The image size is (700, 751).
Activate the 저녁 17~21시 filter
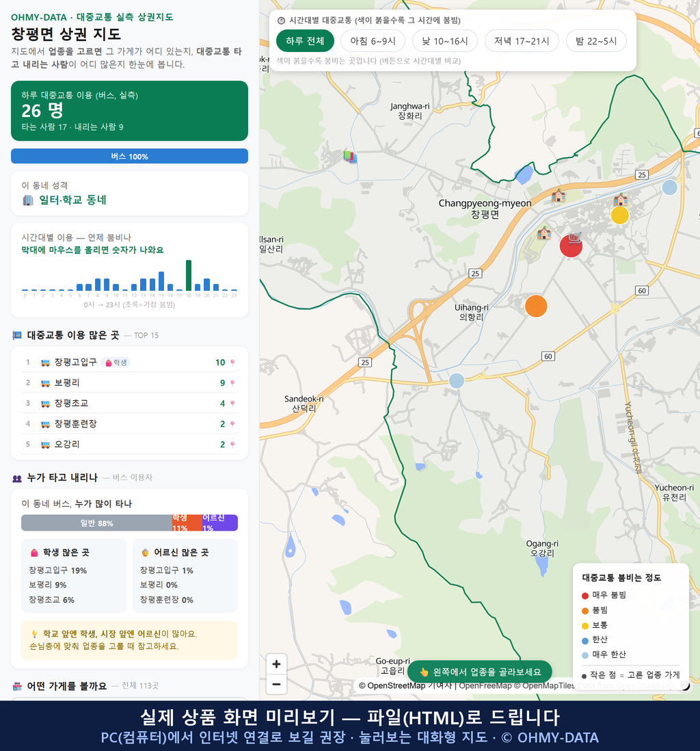click(522, 41)
